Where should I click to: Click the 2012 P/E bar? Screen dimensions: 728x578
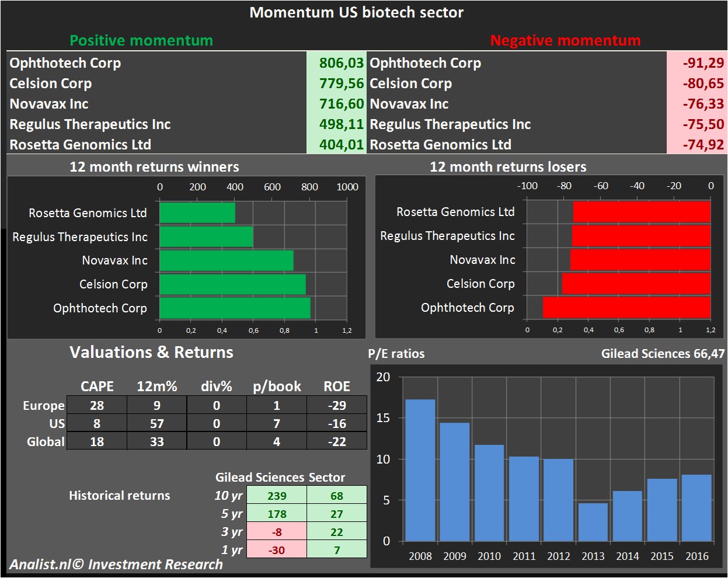(x=559, y=500)
